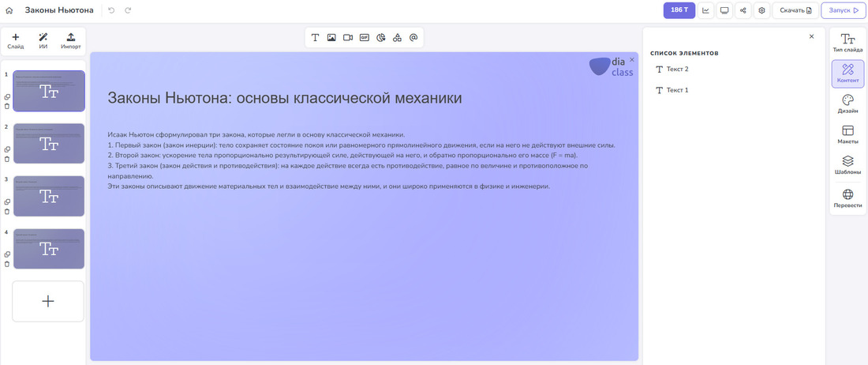Image resolution: width=868 pixels, height=365 pixels.
Task: Insert a chart using the pie chart icon
Action: click(x=381, y=37)
